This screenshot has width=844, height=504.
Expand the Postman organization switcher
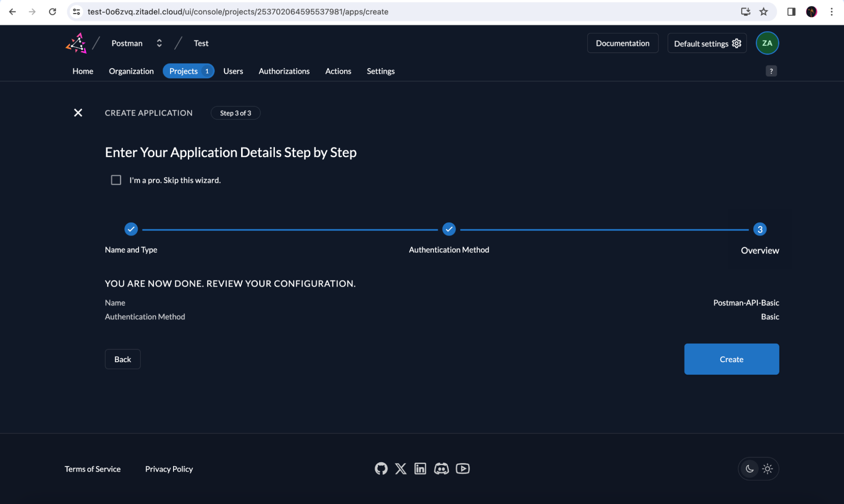pos(159,43)
